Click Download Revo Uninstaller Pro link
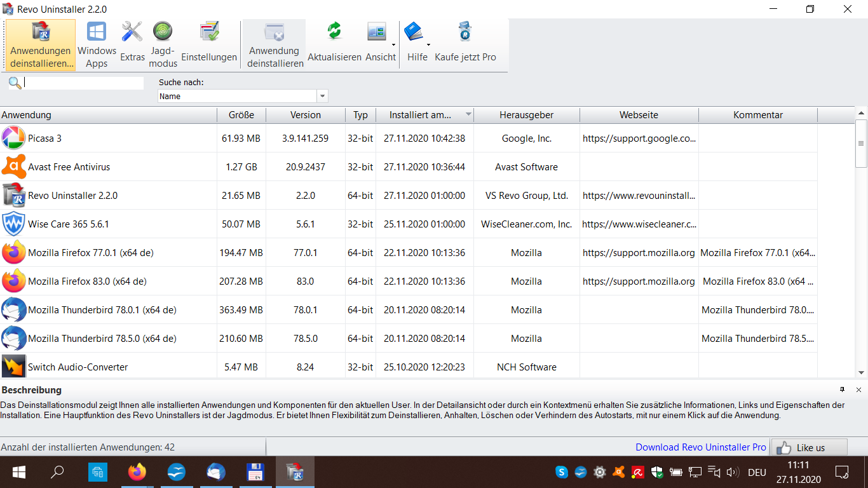The height and width of the screenshot is (488, 868). (701, 447)
